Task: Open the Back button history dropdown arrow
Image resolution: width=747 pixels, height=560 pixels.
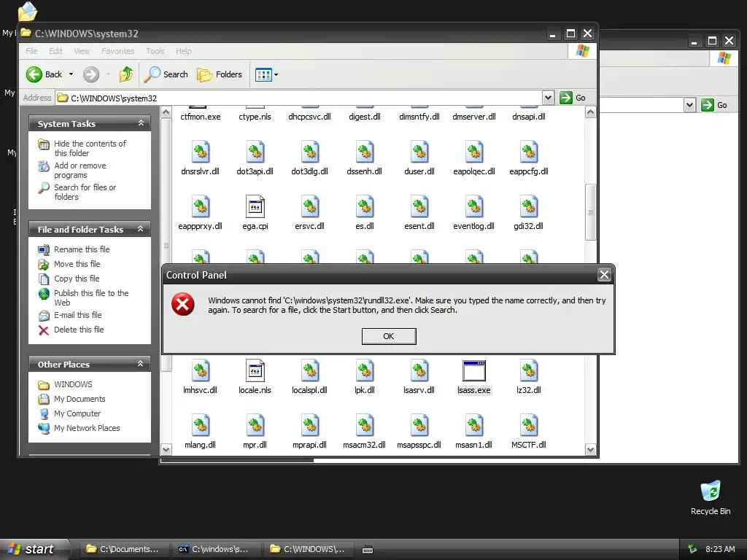Action: [x=71, y=74]
